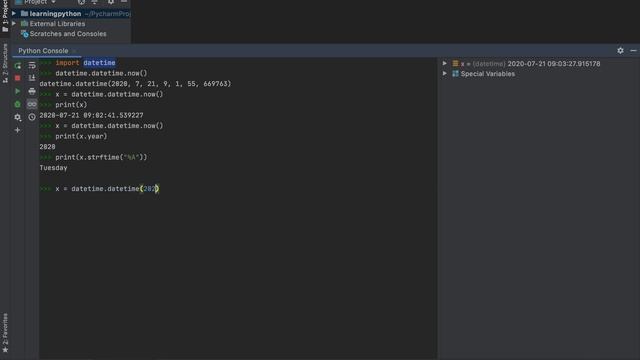Click the print(x) line

(x=71, y=105)
